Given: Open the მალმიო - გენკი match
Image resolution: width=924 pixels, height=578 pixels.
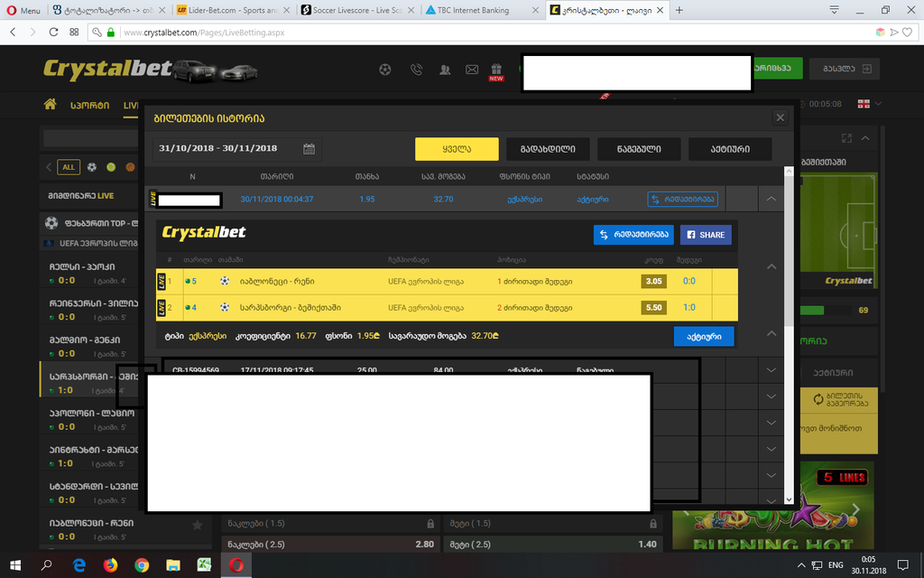Looking at the screenshot, I should pyautogui.click(x=88, y=347).
